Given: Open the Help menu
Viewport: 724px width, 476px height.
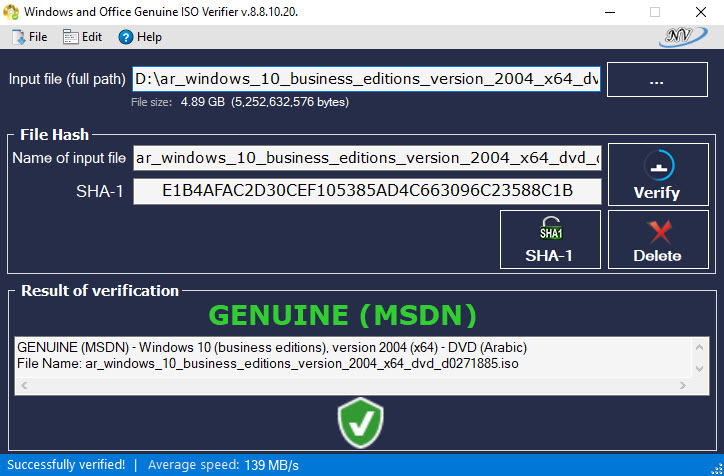Looking at the screenshot, I should [x=140, y=37].
